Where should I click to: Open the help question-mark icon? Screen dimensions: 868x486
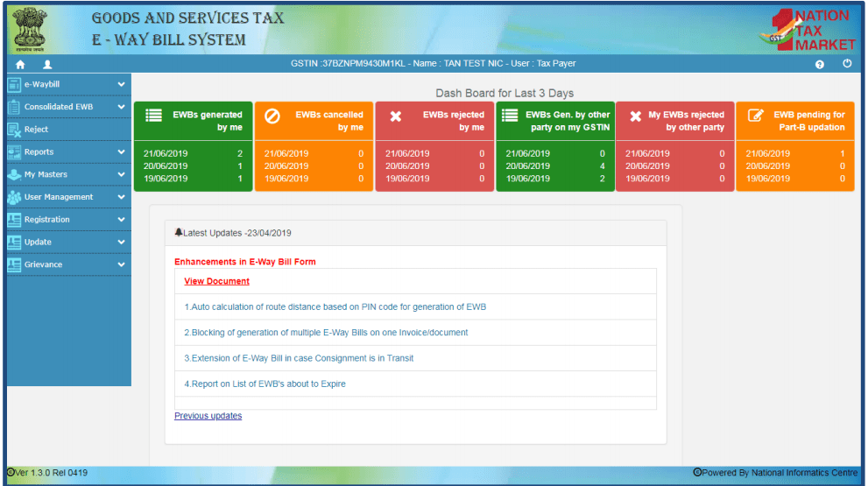(819, 64)
